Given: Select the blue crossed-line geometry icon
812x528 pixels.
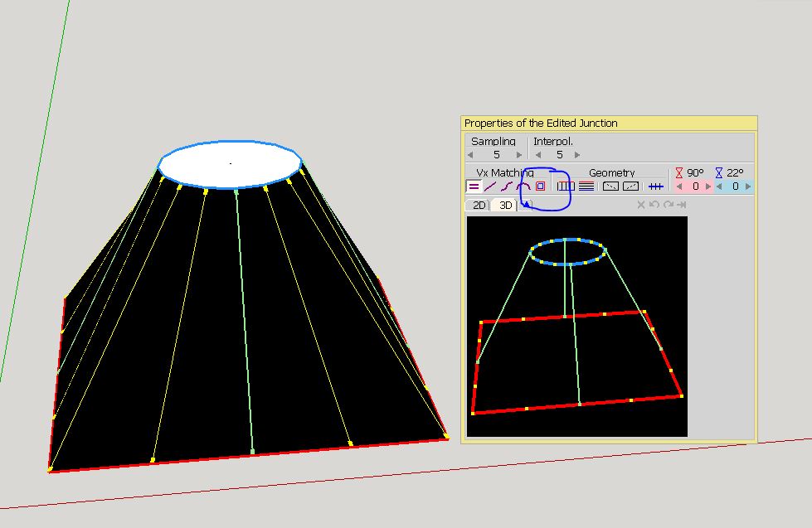Looking at the screenshot, I should [655, 186].
